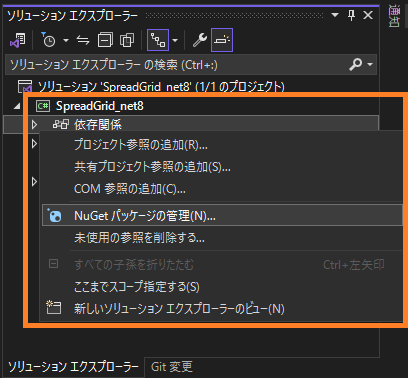
Task: Open window position dropdown in panel title
Action: click(x=335, y=15)
